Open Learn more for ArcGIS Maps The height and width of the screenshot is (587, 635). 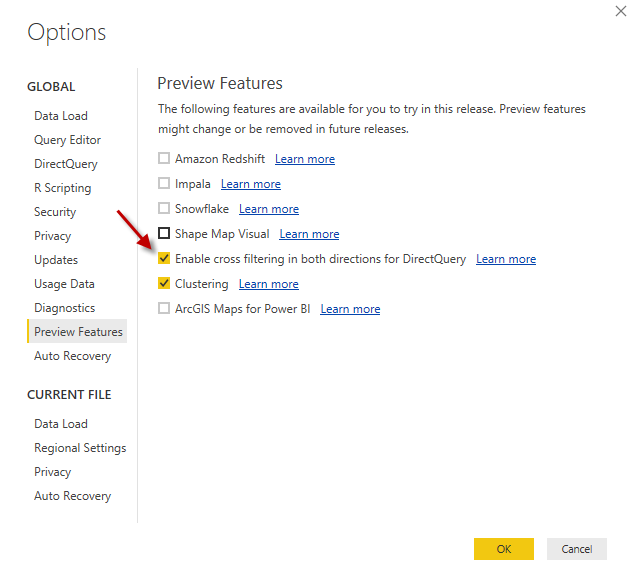350,309
